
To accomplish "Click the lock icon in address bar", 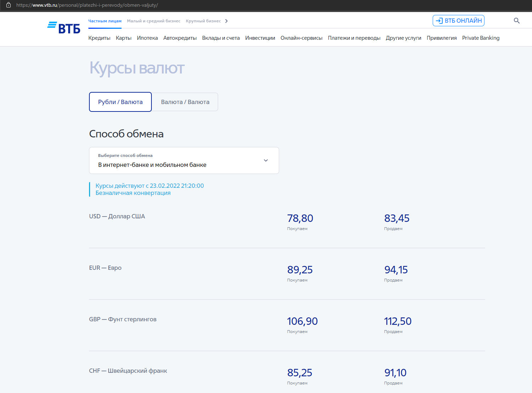I will pos(9,5).
